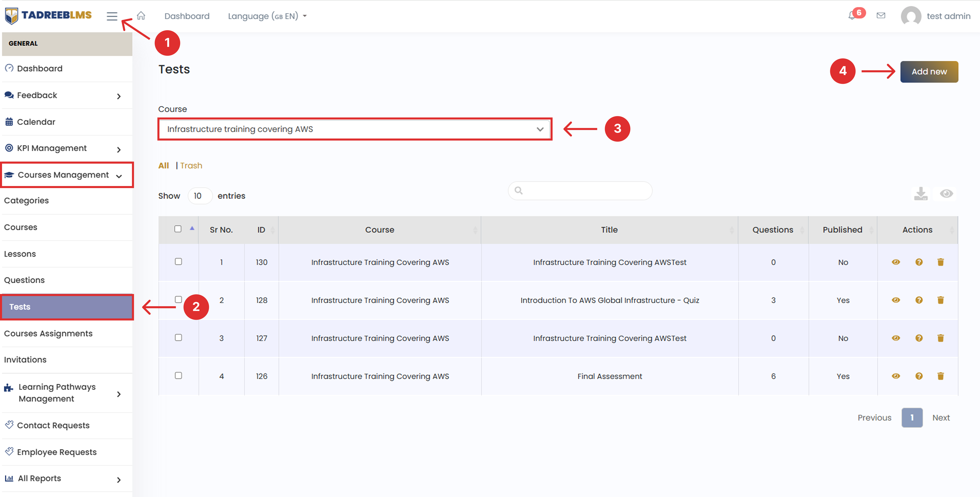
Task: Open test admin user avatar
Action: [911, 16]
